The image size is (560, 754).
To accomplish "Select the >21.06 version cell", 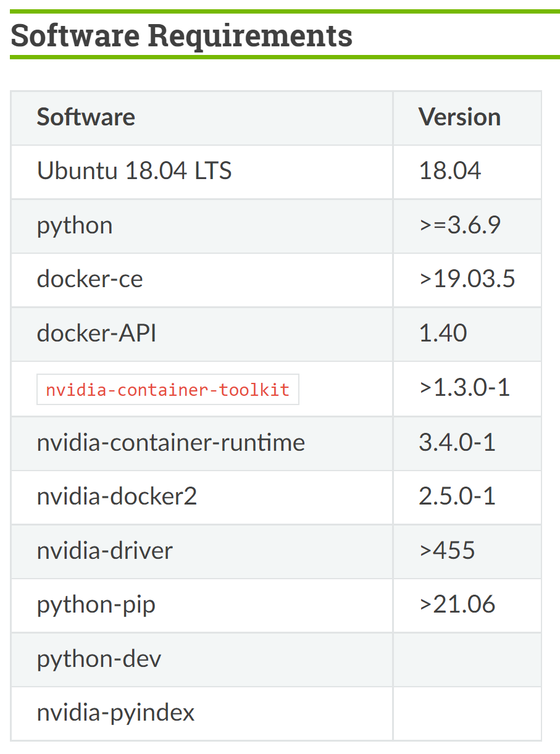I will pos(458,605).
